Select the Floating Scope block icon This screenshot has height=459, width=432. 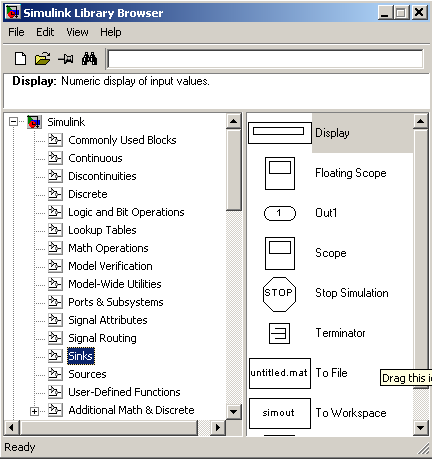pos(280,173)
